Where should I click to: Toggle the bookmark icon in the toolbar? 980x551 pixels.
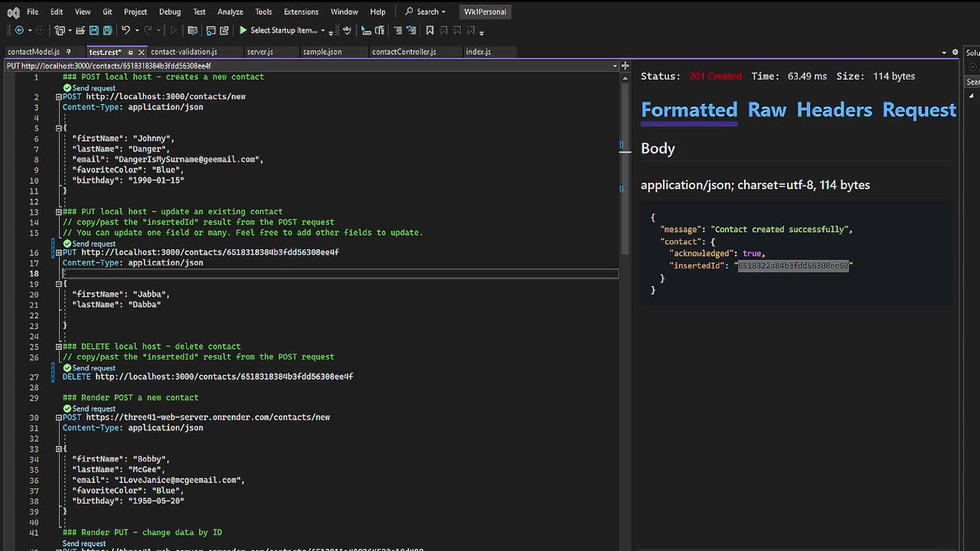coord(430,31)
